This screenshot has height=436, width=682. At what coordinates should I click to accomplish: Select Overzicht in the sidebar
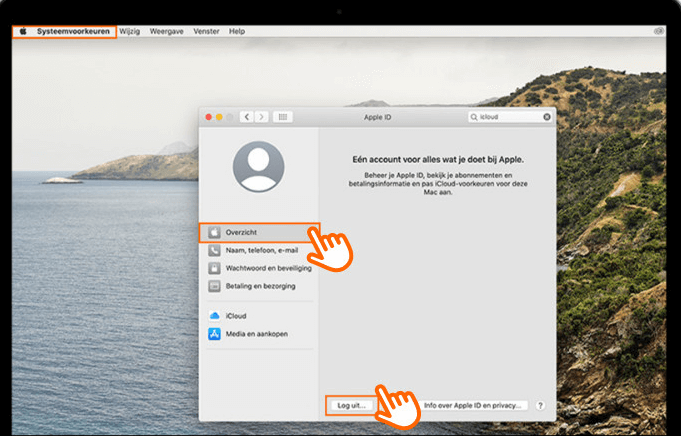click(x=259, y=232)
